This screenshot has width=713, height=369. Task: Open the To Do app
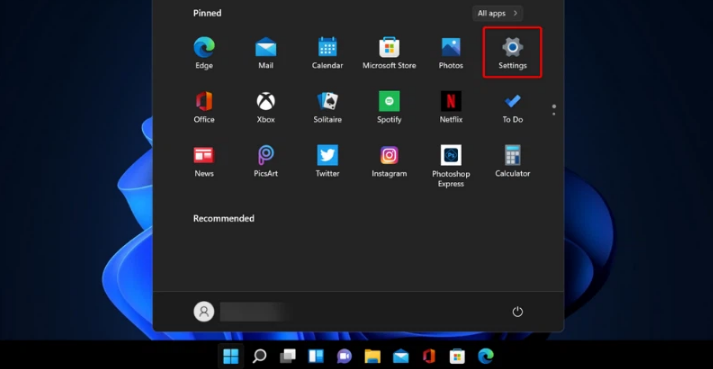[x=512, y=107]
